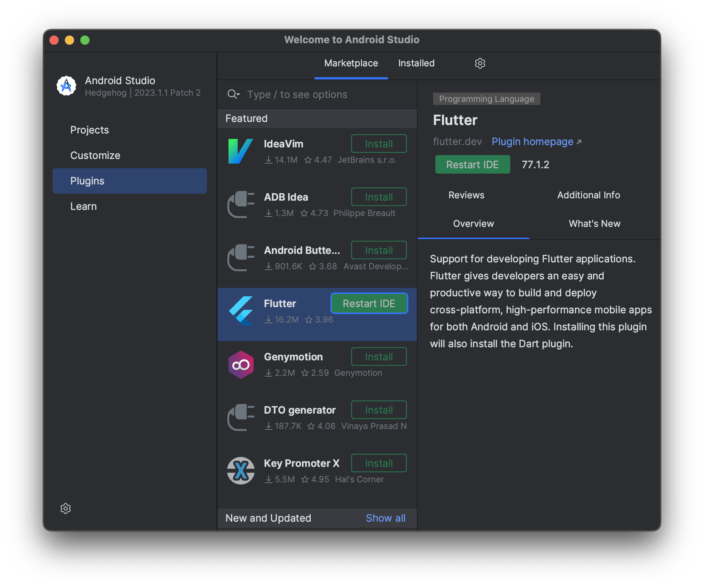Click Show all for New and Updated

click(x=386, y=518)
